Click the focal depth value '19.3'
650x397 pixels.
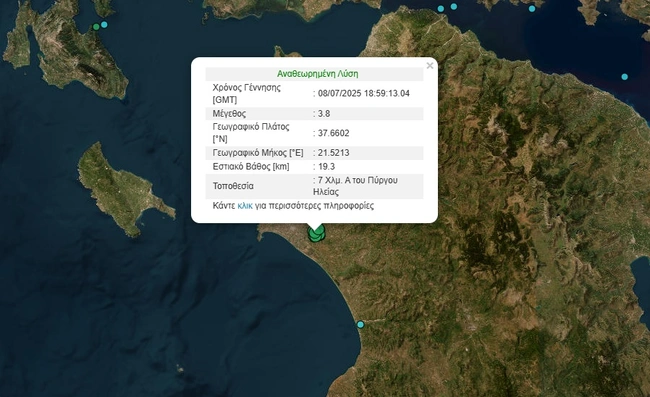[326, 167]
